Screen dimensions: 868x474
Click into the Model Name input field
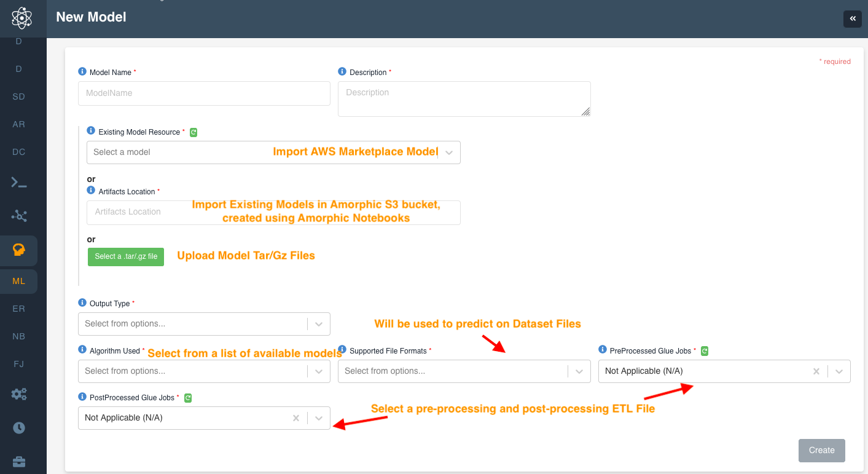point(204,93)
